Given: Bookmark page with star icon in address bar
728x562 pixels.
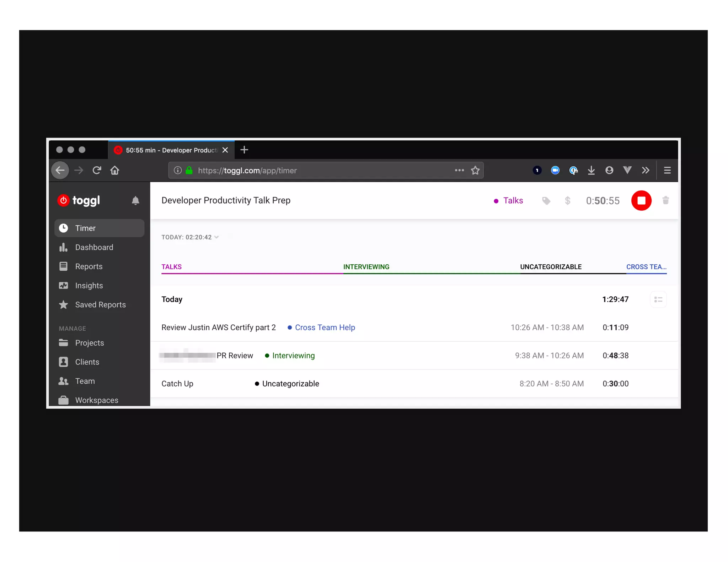Looking at the screenshot, I should pos(475,171).
